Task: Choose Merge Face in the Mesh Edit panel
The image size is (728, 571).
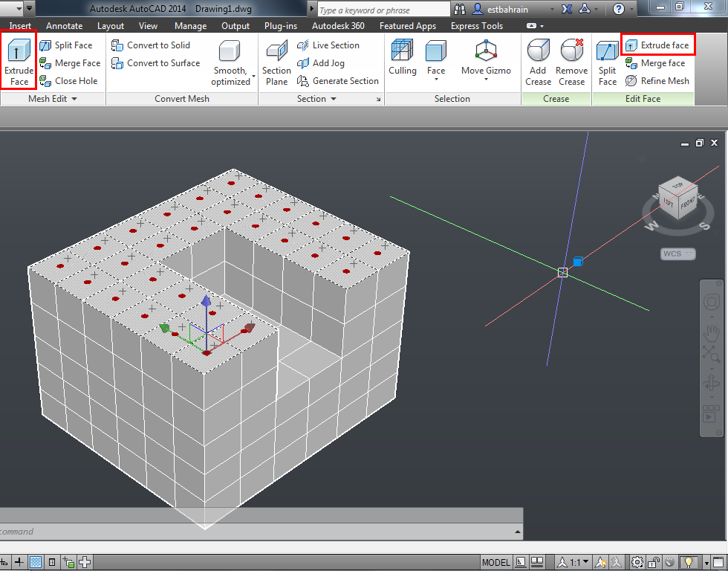Action: pyautogui.click(x=70, y=62)
